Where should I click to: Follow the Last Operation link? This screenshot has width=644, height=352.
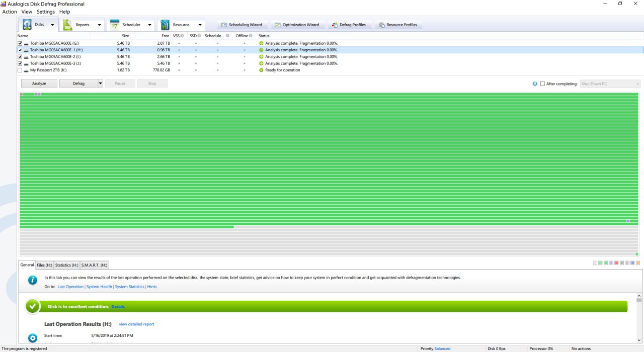[70, 287]
